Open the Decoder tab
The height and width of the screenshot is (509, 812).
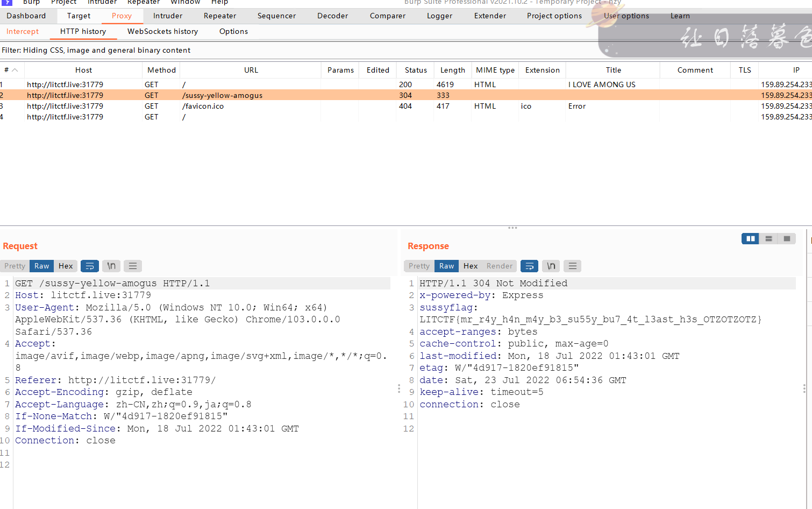tap(333, 16)
